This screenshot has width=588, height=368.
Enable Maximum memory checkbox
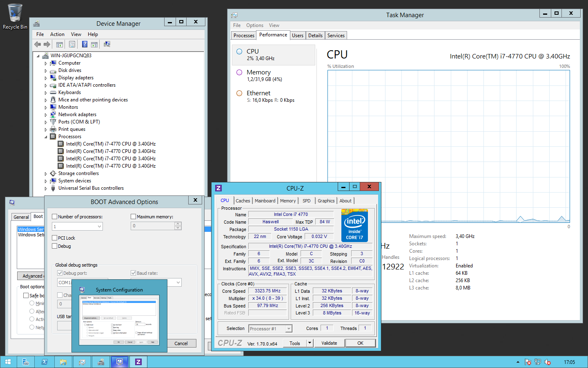pos(133,217)
